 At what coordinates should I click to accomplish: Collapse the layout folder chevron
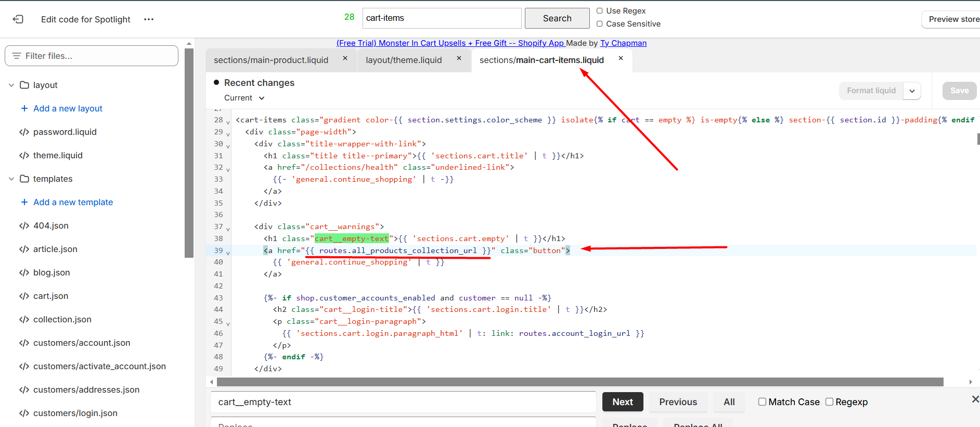click(x=11, y=85)
